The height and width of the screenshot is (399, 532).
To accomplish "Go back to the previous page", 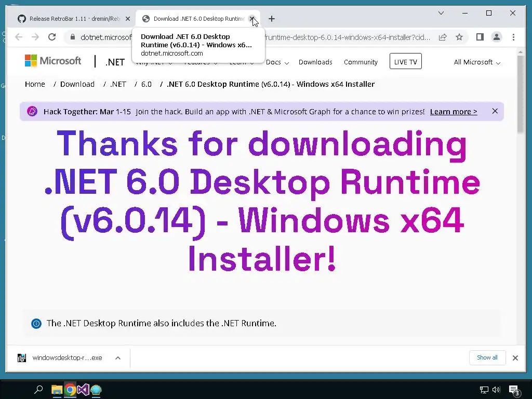I will 19,37.
